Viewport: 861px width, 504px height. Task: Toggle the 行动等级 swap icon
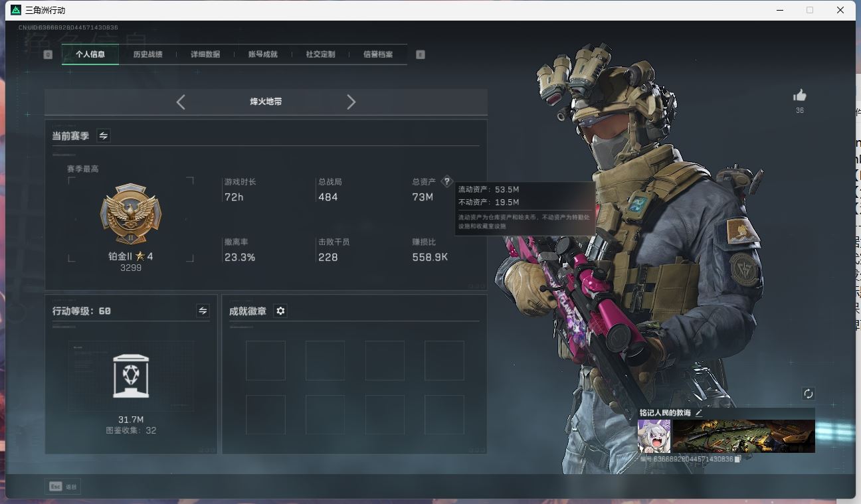point(203,311)
